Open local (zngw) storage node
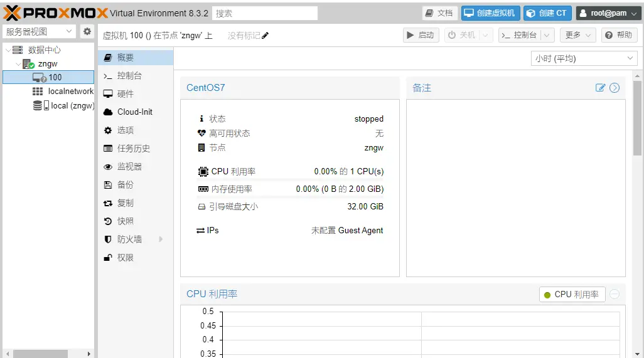The height and width of the screenshot is (358, 644). (72, 106)
